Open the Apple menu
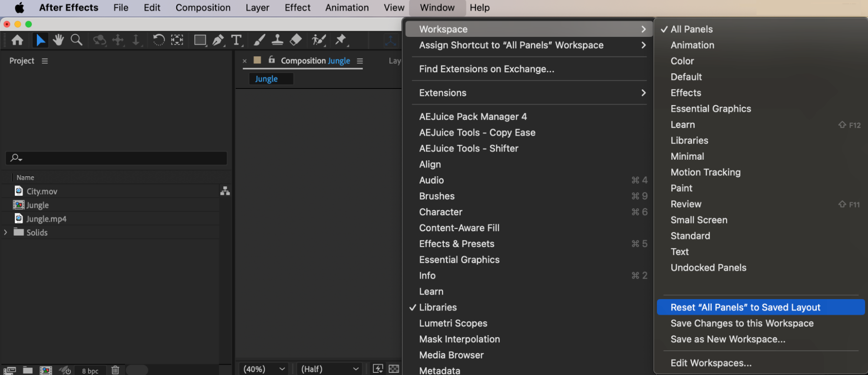Screen dimensions: 868x375 (20, 8)
